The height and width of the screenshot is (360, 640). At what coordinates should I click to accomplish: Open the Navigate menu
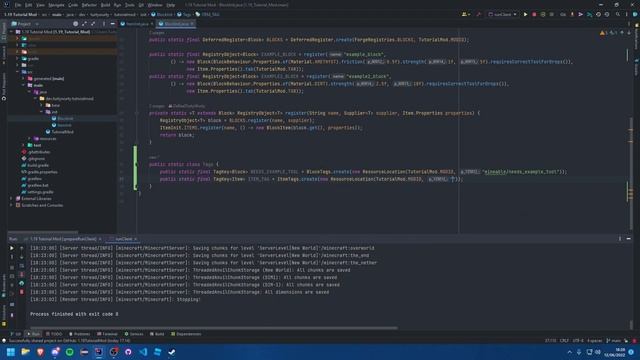56,5
